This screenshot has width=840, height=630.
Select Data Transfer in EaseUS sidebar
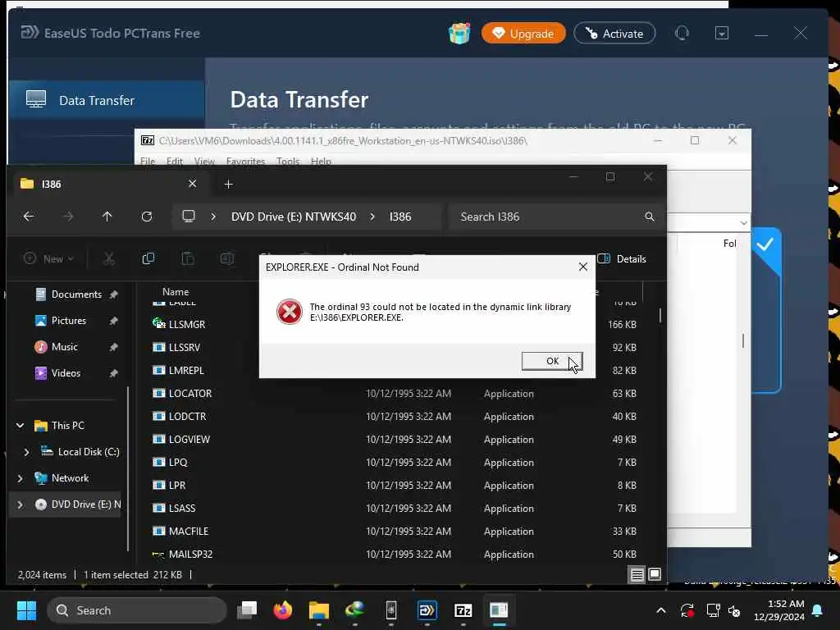107,100
